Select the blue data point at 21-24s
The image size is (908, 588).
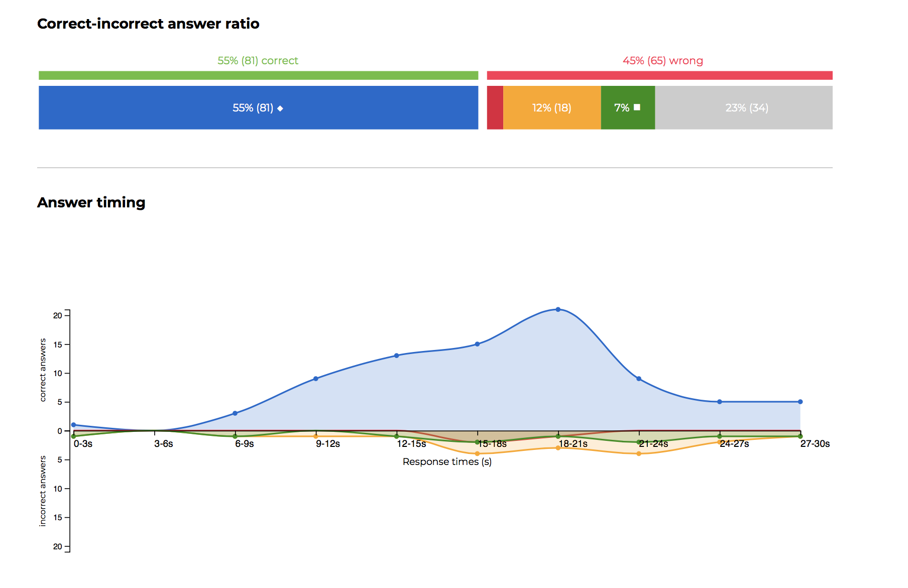point(638,379)
